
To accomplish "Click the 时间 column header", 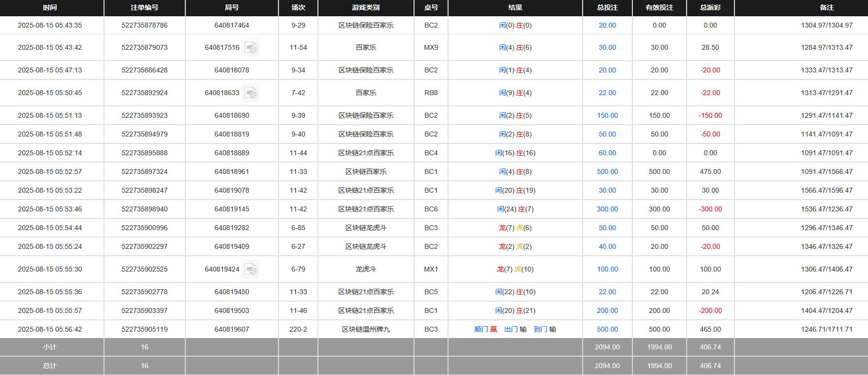I will tap(50, 7).
